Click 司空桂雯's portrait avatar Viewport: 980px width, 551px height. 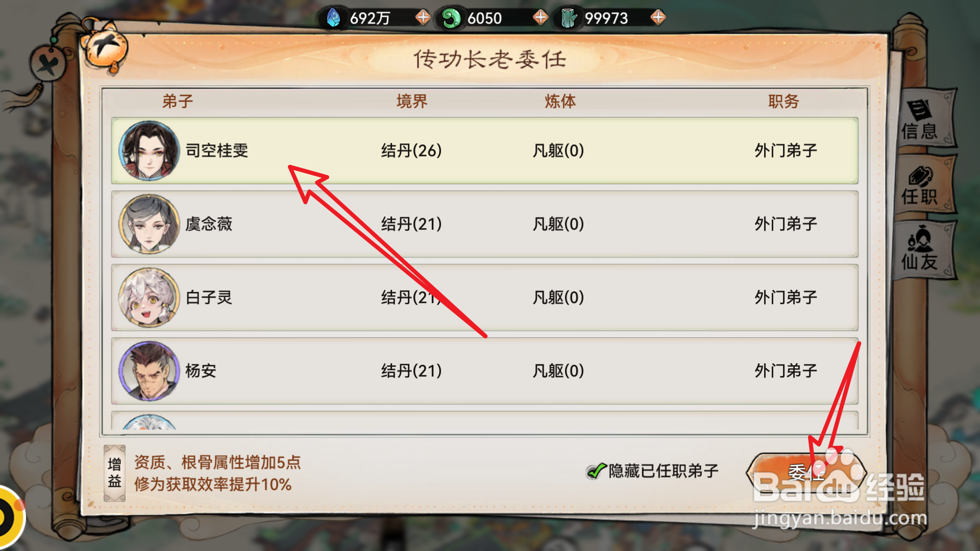149,151
